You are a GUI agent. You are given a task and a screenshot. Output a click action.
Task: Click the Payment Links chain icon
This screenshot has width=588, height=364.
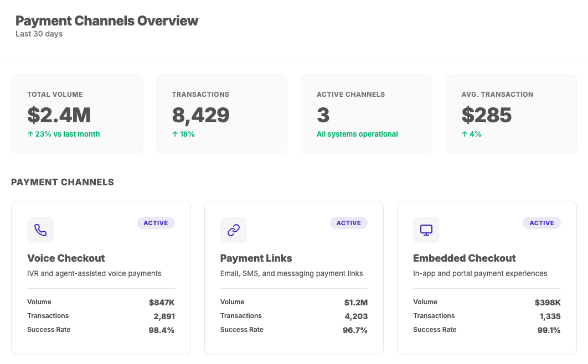[x=234, y=230]
